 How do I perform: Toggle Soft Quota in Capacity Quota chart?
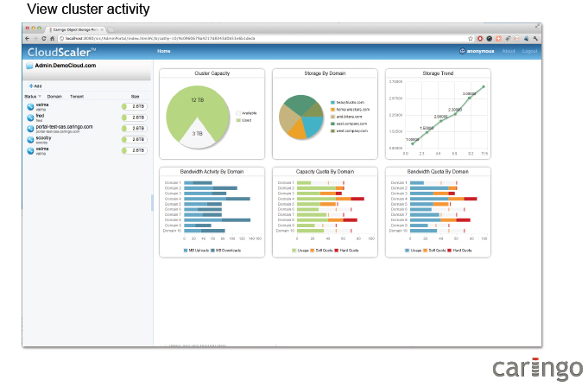pyautogui.click(x=322, y=251)
